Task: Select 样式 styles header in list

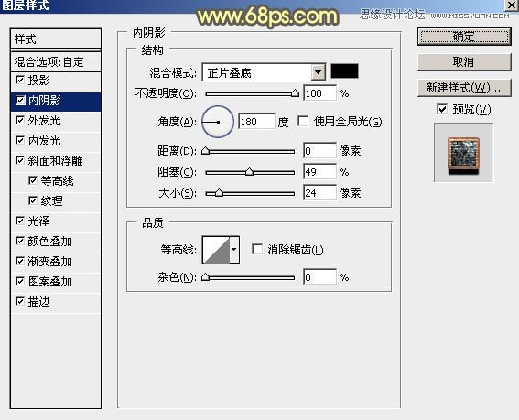Action: pos(56,39)
